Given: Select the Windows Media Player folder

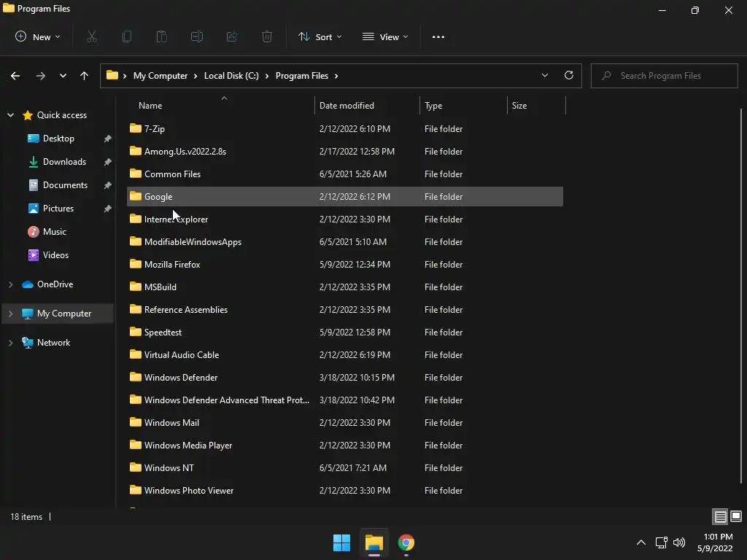Looking at the screenshot, I should click(345, 446).
